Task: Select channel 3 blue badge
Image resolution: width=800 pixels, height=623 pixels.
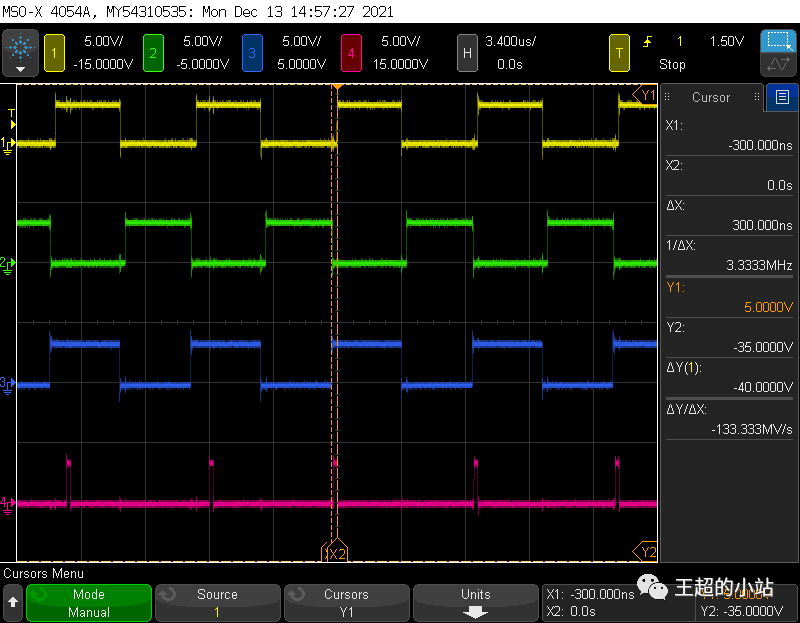Action: point(253,52)
